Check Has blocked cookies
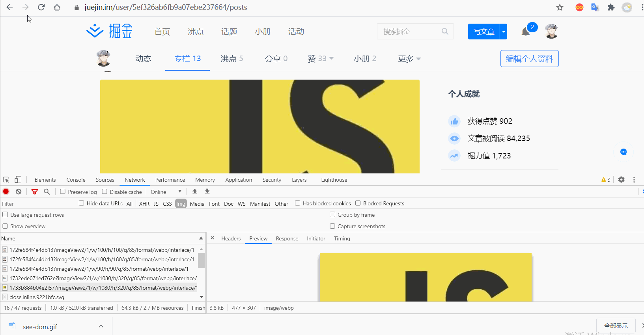Image resolution: width=644 pixels, height=335 pixels. [298, 203]
